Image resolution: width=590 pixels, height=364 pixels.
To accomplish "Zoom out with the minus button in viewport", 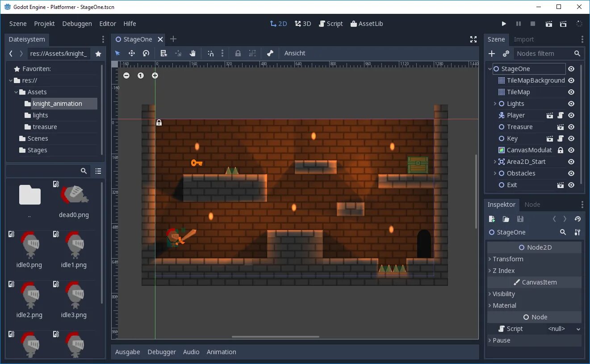I will click(x=126, y=75).
